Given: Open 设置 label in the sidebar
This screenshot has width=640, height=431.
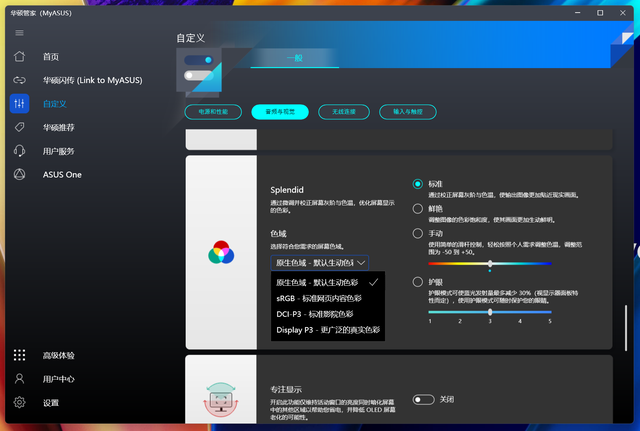Looking at the screenshot, I should tap(51, 403).
